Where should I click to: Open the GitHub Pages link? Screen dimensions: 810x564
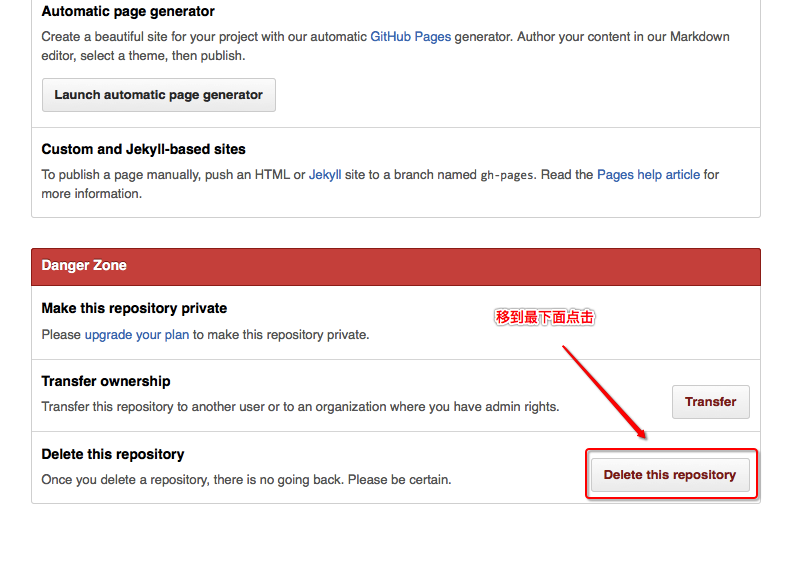coord(411,37)
